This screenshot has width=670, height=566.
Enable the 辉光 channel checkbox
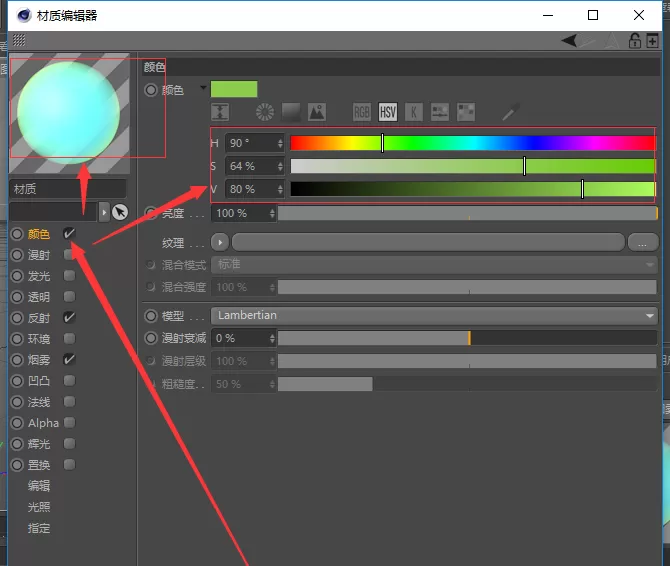[x=69, y=444]
